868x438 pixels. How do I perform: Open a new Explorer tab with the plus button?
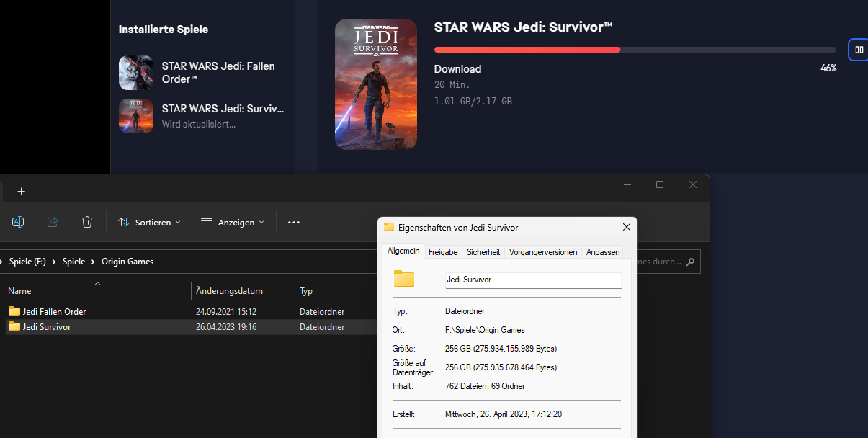tap(21, 192)
